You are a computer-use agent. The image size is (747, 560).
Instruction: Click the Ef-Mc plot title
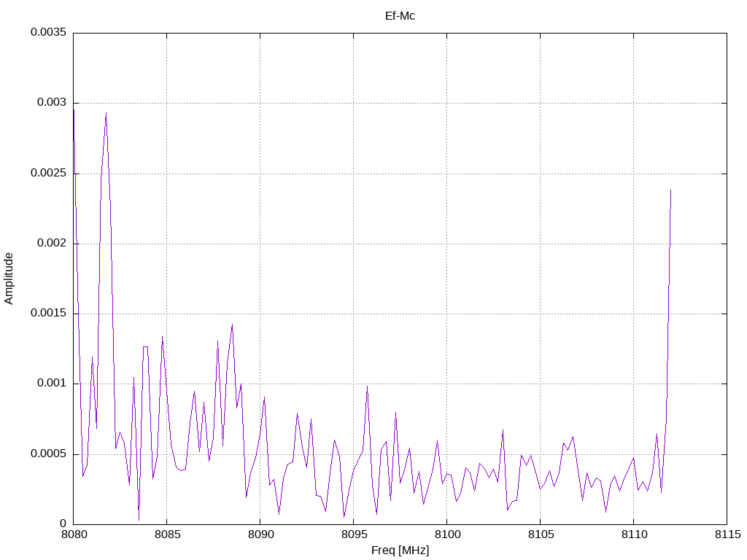point(400,16)
